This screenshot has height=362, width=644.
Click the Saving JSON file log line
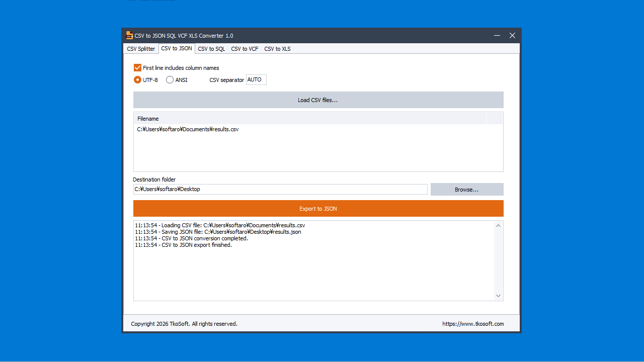point(218,232)
